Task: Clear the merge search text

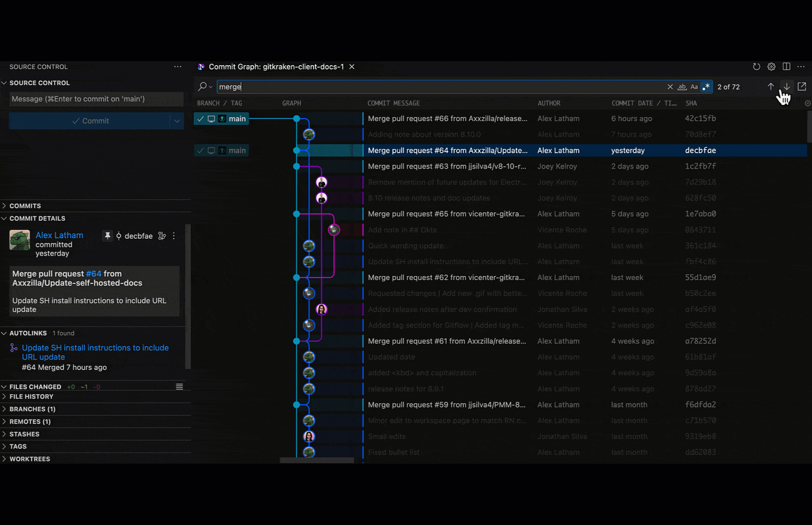Action: click(x=670, y=87)
